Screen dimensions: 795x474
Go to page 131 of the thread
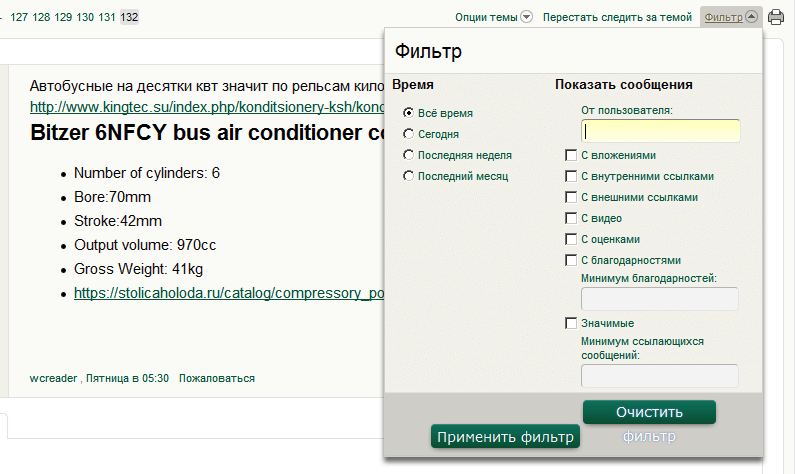108,17
